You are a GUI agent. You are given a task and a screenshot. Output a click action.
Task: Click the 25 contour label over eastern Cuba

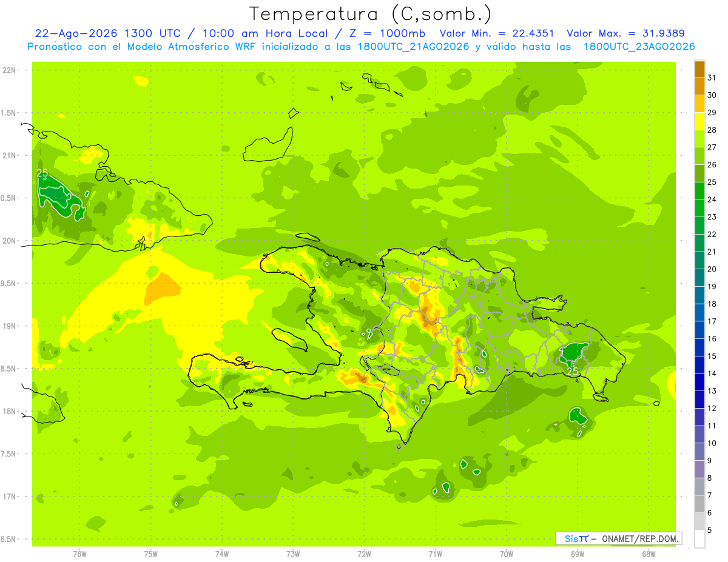42,173
